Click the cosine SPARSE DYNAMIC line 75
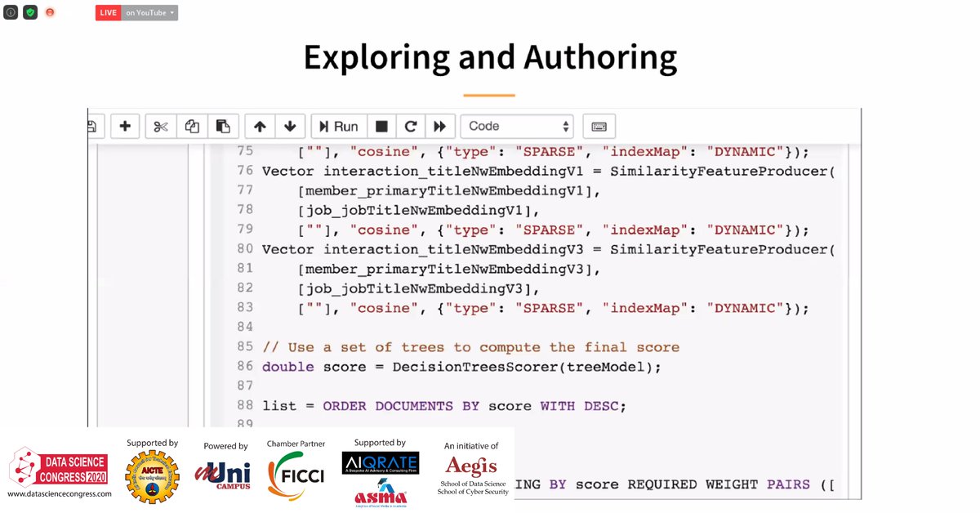Screen dimensions: 980x513 click(x=553, y=151)
